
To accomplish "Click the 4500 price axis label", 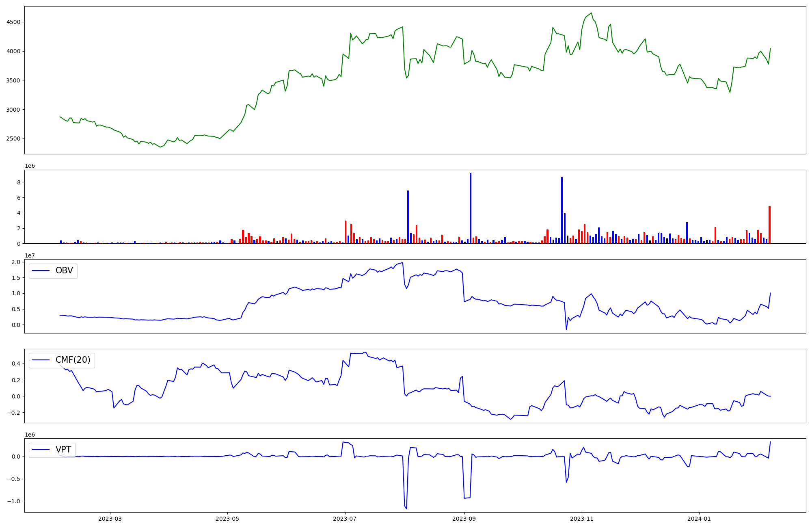I will [x=13, y=22].
